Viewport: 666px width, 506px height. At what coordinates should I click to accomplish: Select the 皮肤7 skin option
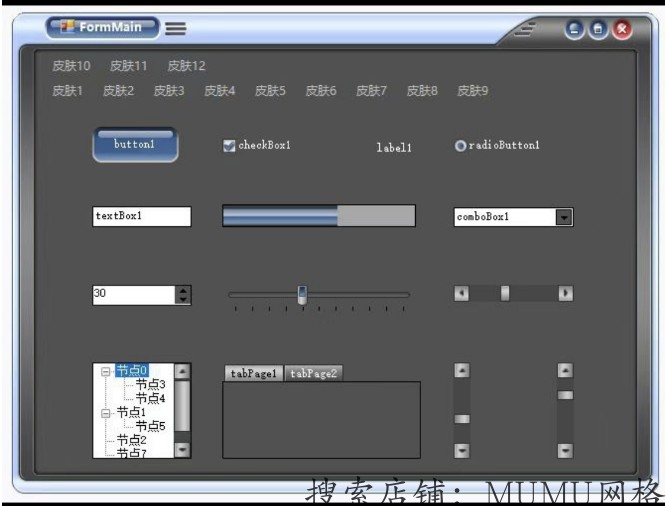click(x=372, y=90)
